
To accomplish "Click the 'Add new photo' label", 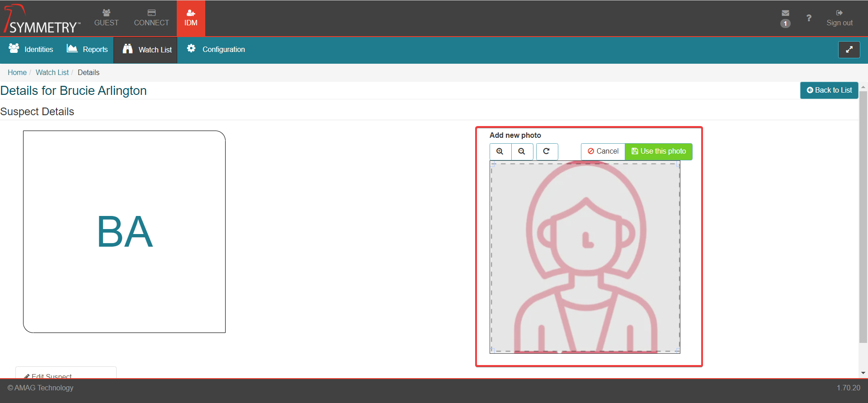I will click(515, 135).
